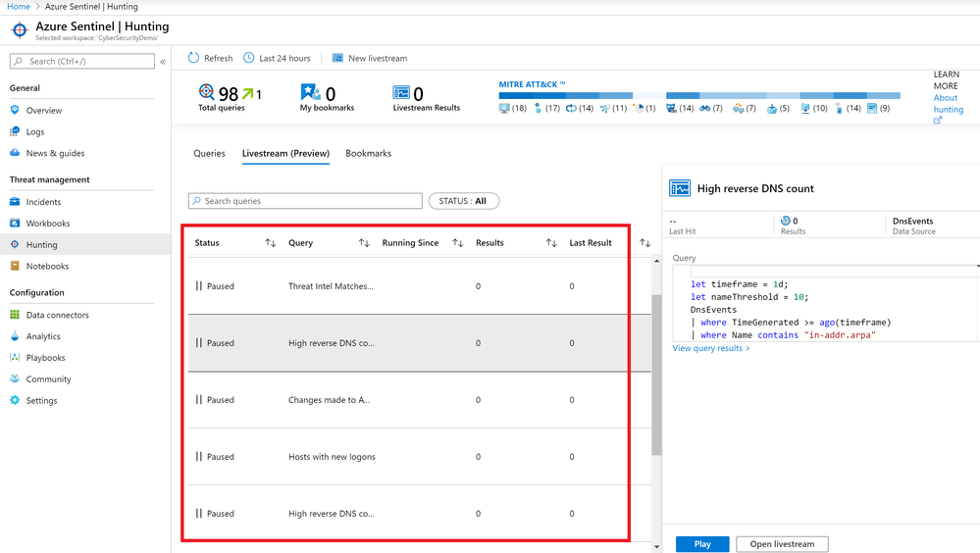The image size is (980, 553).
Task: Switch to the Livestream (Preview) tab
Action: pos(285,153)
